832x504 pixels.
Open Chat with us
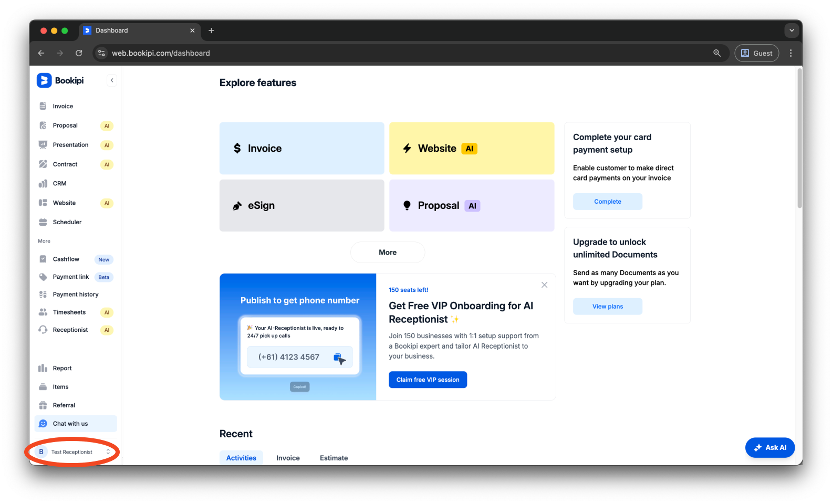point(76,424)
